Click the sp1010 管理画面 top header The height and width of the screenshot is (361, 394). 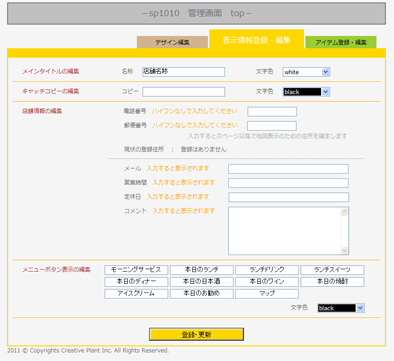(x=196, y=13)
